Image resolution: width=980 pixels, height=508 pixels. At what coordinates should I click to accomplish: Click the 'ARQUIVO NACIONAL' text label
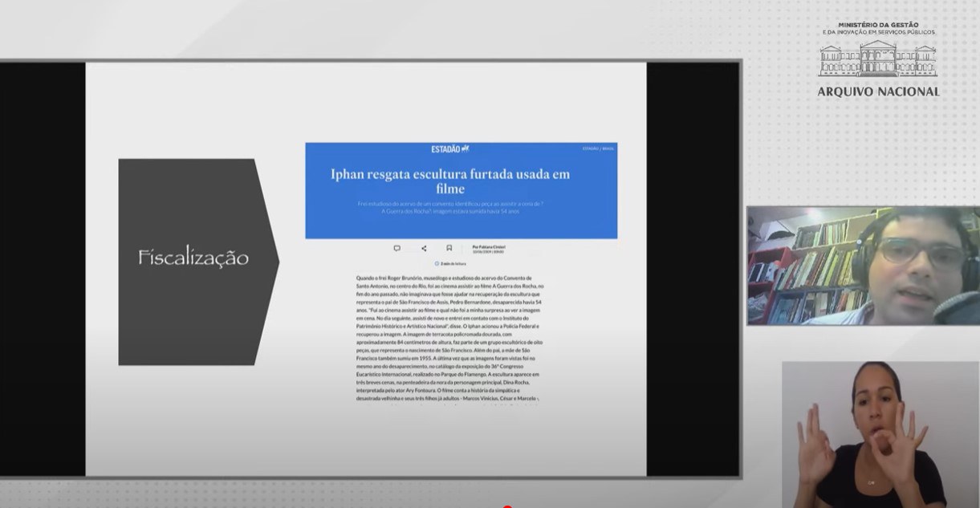coord(877,91)
